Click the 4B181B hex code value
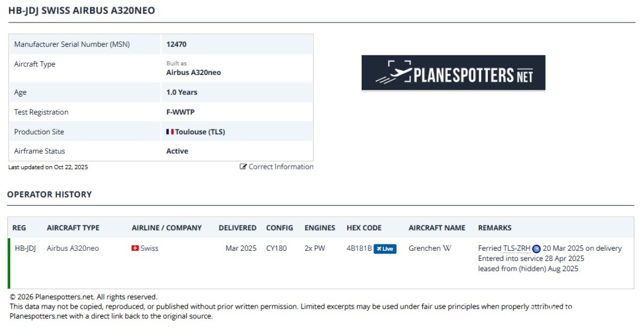This screenshot has height=328, width=644. pos(359,248)
